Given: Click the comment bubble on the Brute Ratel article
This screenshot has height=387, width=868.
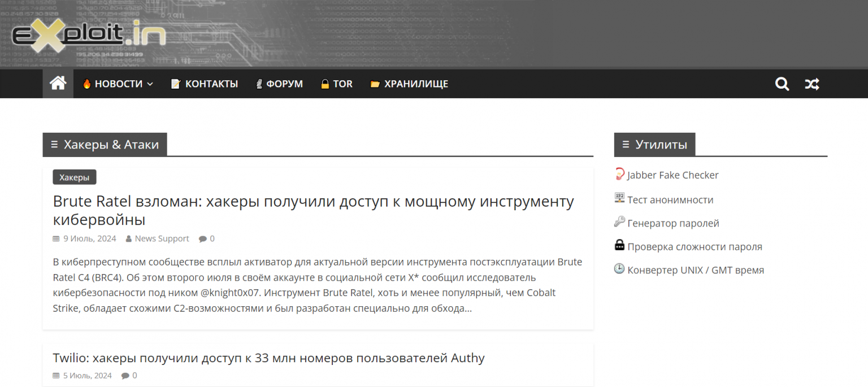Looking at the screenshot, I should pos(202,238).
